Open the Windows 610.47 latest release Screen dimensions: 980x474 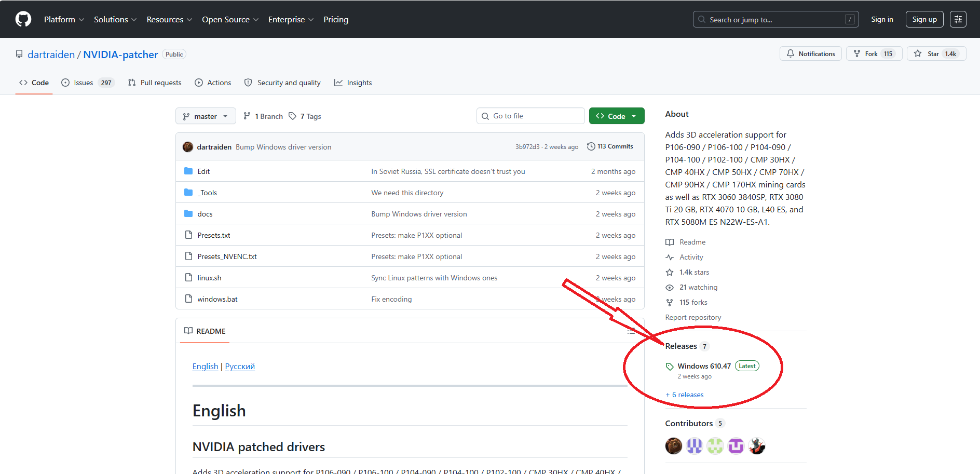(704, 366)
